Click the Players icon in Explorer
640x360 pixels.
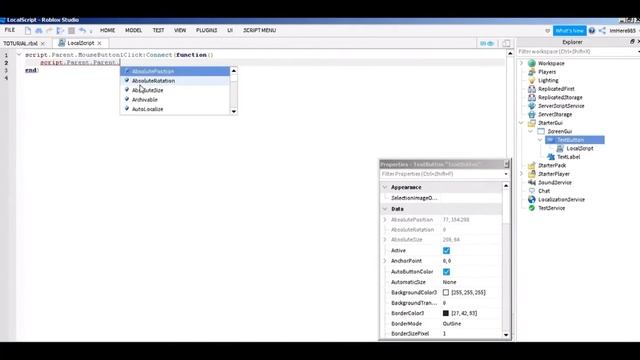(531, 72)
